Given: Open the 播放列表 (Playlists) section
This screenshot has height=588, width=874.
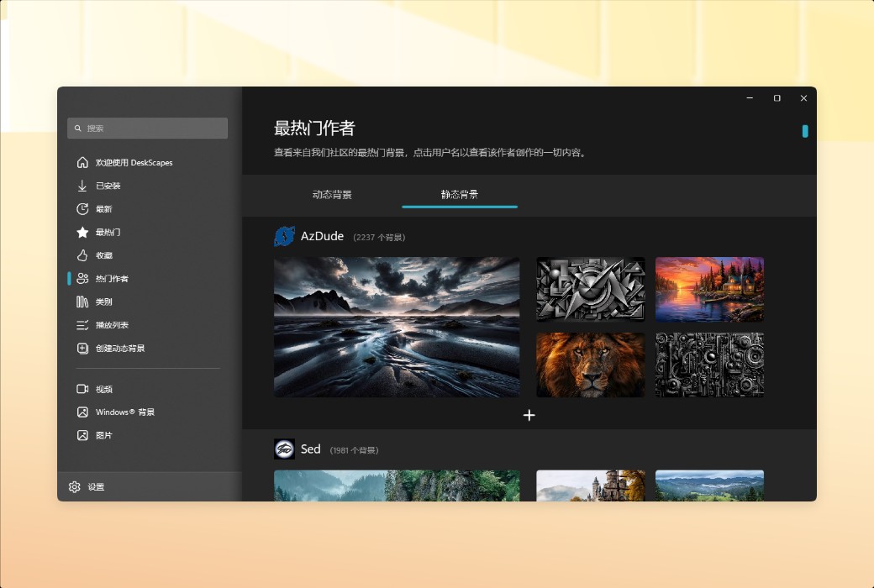Looking at the screenshot, I should (113, 325).
